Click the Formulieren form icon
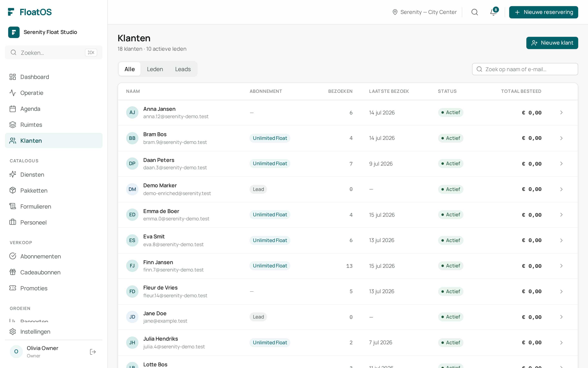 [13, 206]
